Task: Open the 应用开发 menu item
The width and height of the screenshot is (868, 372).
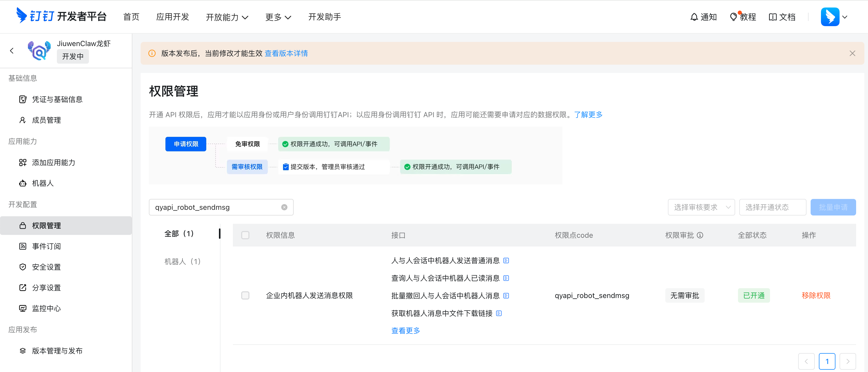Action: coord(172,17)
